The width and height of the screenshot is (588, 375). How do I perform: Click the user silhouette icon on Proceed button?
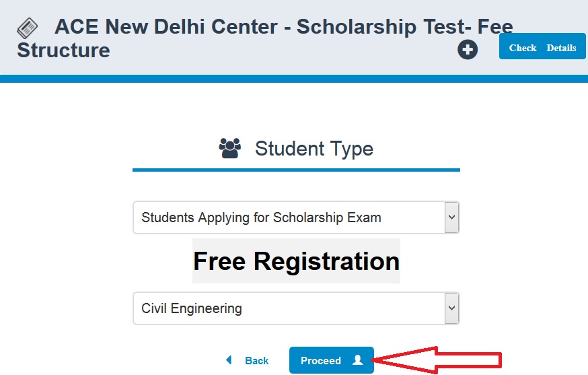click(x=358, y=360)
